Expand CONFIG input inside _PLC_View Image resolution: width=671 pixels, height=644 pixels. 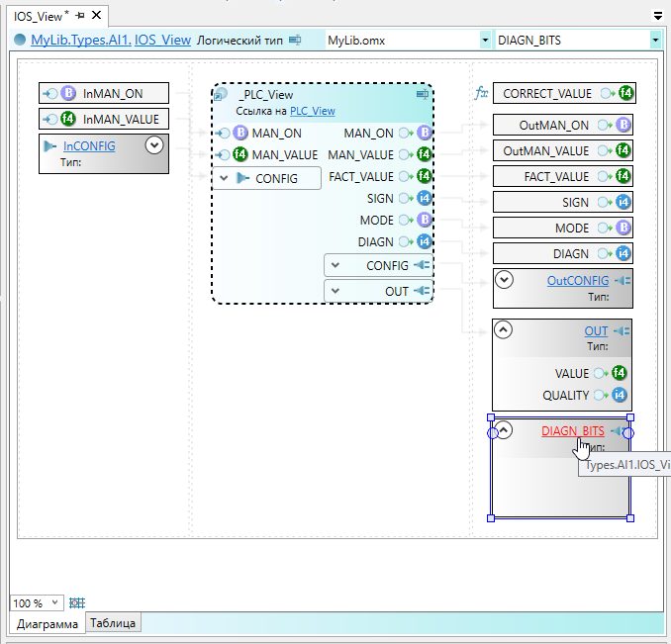coord(224,178)
